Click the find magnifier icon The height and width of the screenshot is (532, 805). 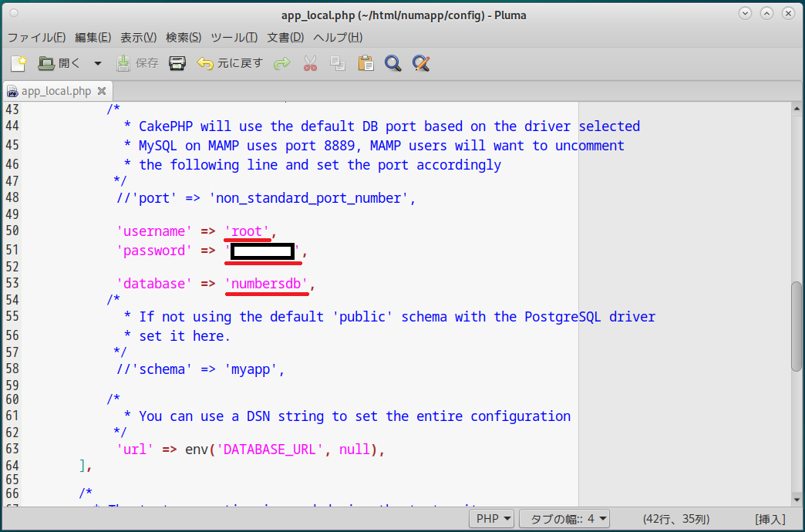(x=393, y=63)
